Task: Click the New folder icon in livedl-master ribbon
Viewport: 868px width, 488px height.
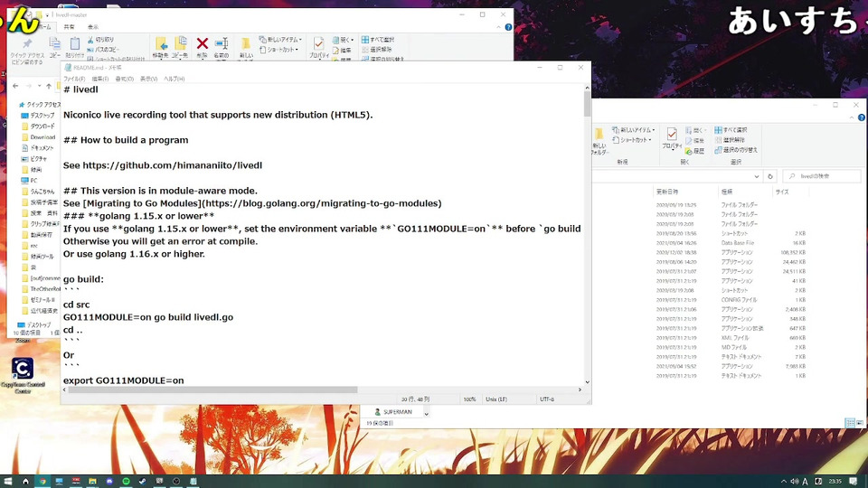Action: pos(245,43)
